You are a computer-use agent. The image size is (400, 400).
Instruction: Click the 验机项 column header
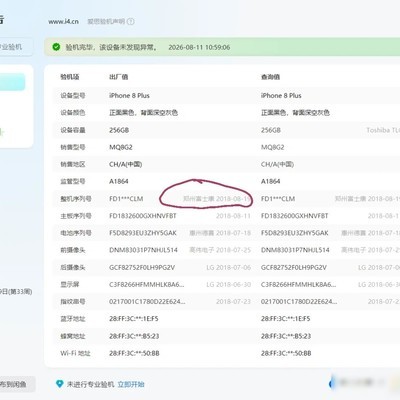(70, 77)
